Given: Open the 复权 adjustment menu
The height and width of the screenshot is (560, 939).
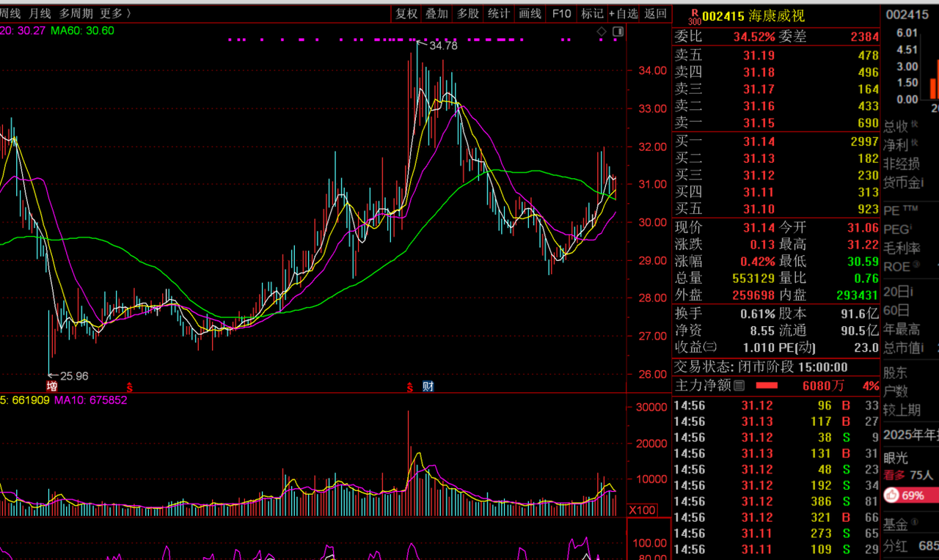Looking at the screenshot, I should 406,13.
